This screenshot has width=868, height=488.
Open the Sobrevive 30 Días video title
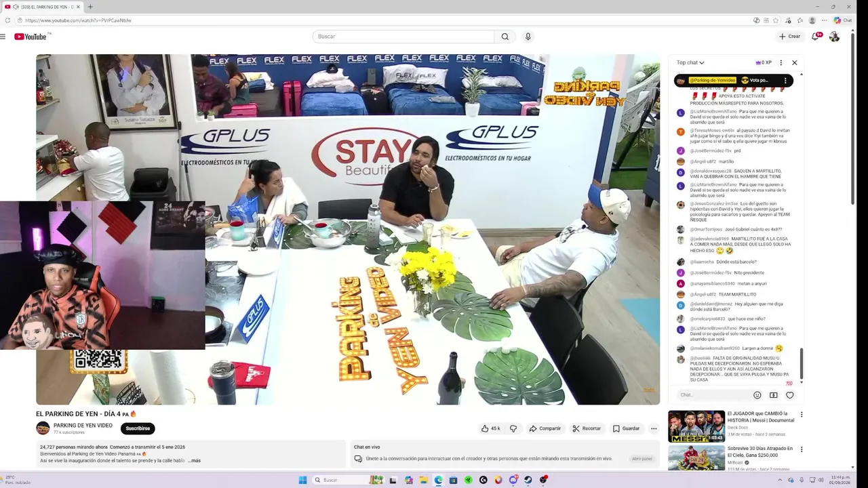pyautogui.click(x=760, y=451)
